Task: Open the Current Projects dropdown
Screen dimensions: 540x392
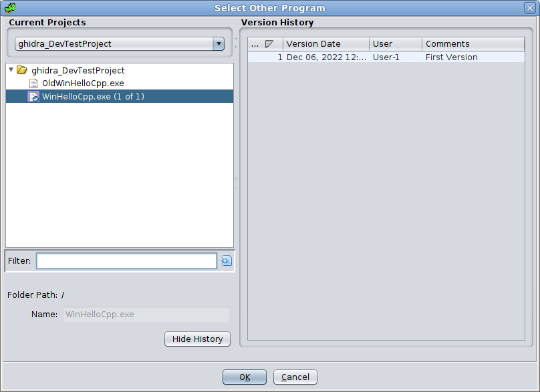Action: point(218,44)
